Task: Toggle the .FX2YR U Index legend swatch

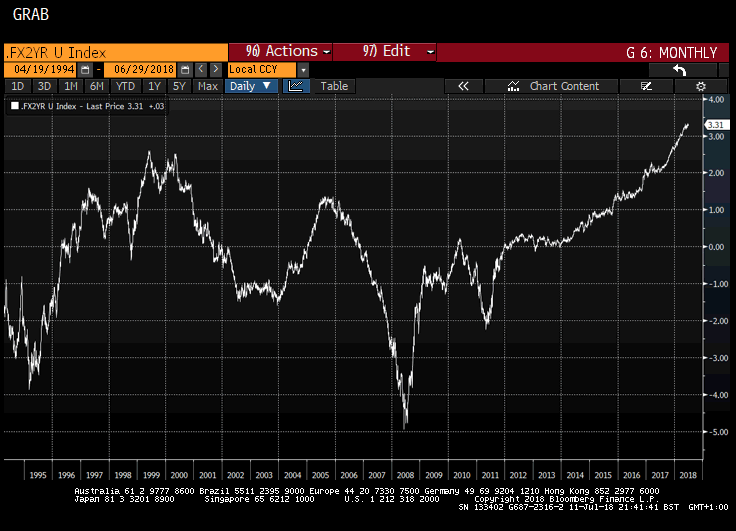Action: point(15,106)
